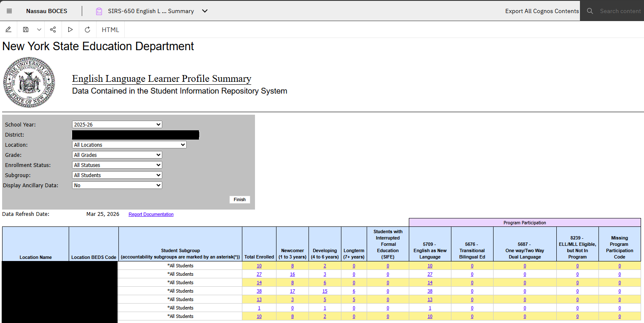Click the English as New Language value 14
The image size is (644, 323).
point(430,283)
